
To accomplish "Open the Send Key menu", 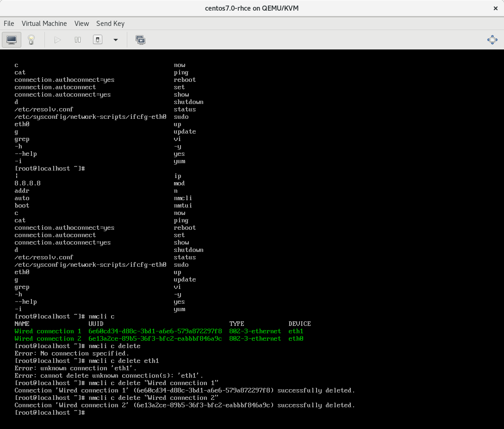I will point(110,24).
